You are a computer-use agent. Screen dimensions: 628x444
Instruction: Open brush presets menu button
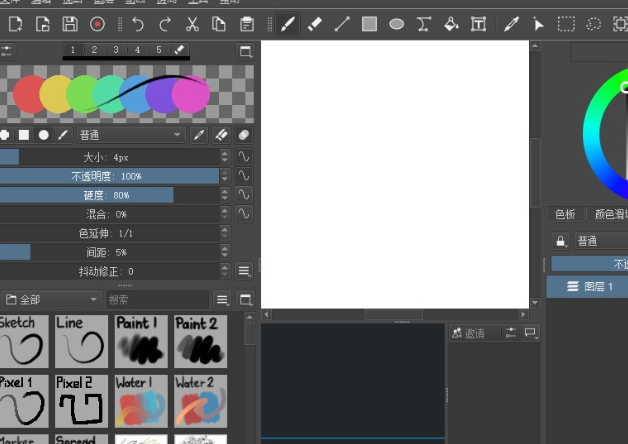click(222, 299)
